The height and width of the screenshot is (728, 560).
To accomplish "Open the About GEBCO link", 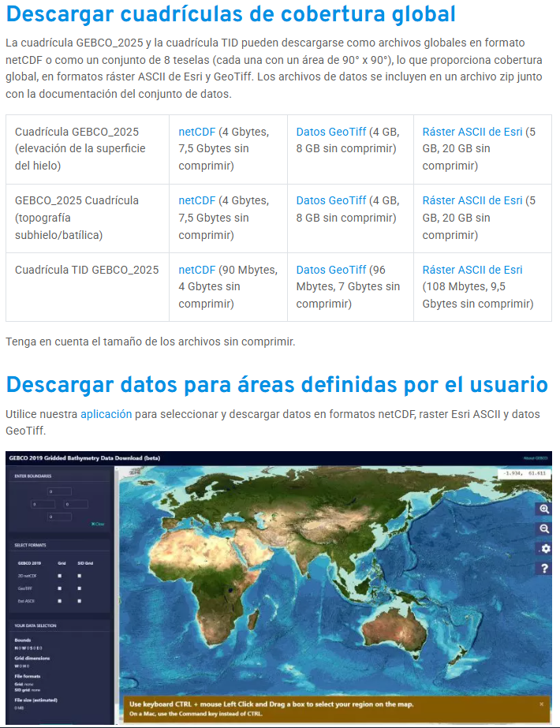I will [536, 457].
